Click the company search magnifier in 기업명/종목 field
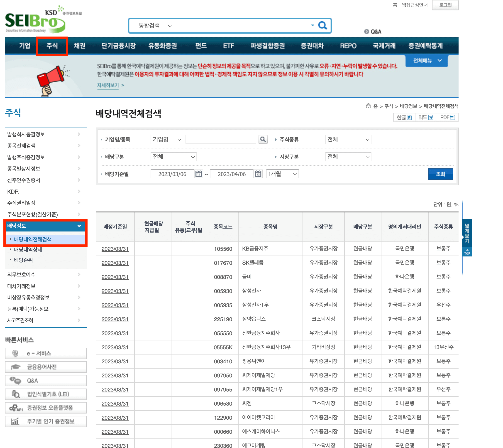 tap(263, 139)
